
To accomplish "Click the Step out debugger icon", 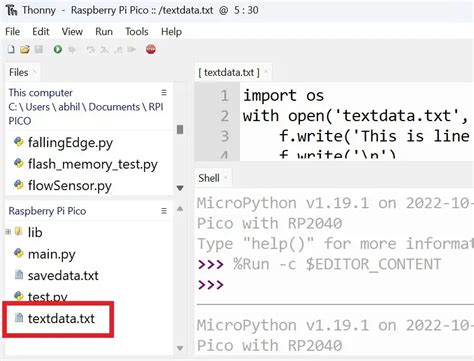I will point(118,50).
